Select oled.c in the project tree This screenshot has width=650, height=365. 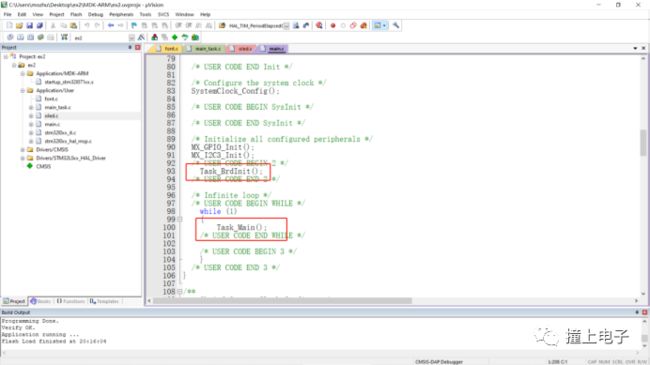[x=51, y=116]
